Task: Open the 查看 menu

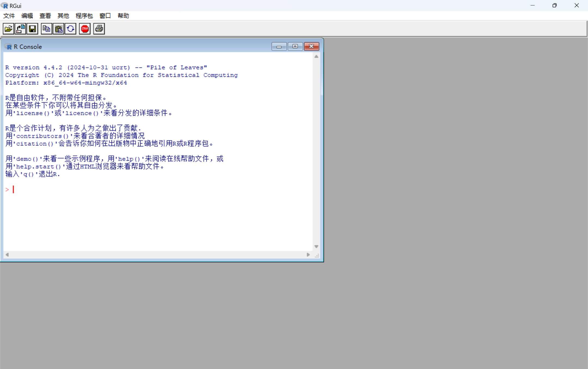Action: (45, 16)
